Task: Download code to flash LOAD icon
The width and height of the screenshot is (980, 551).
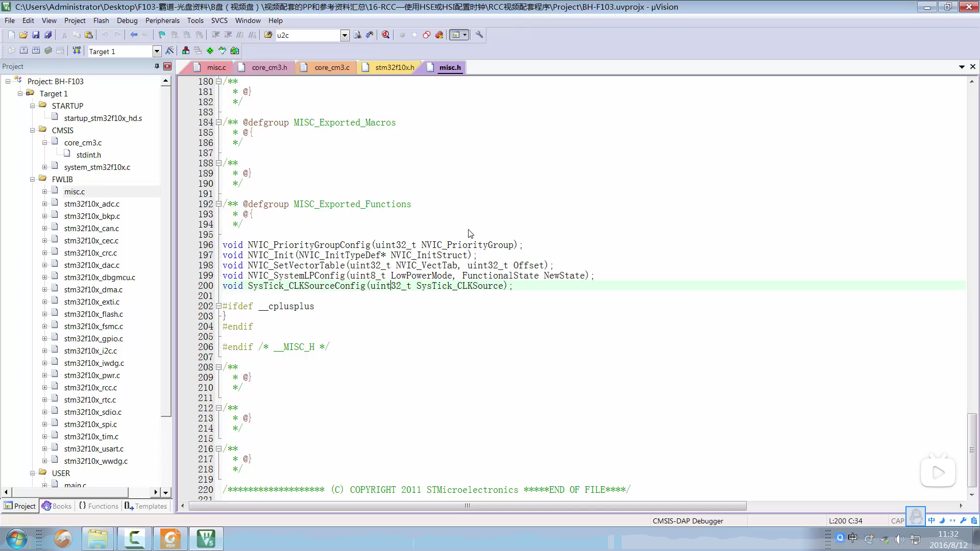Action: coord(77,51)
